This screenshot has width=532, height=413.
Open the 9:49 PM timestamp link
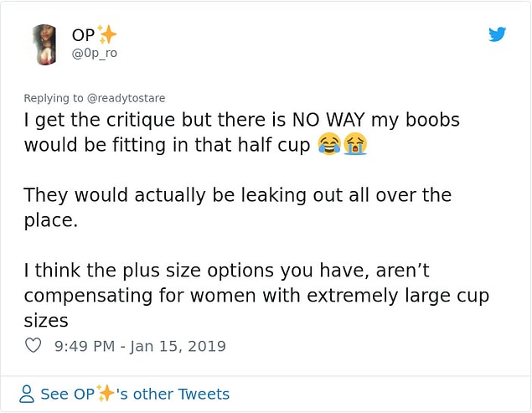85,346
